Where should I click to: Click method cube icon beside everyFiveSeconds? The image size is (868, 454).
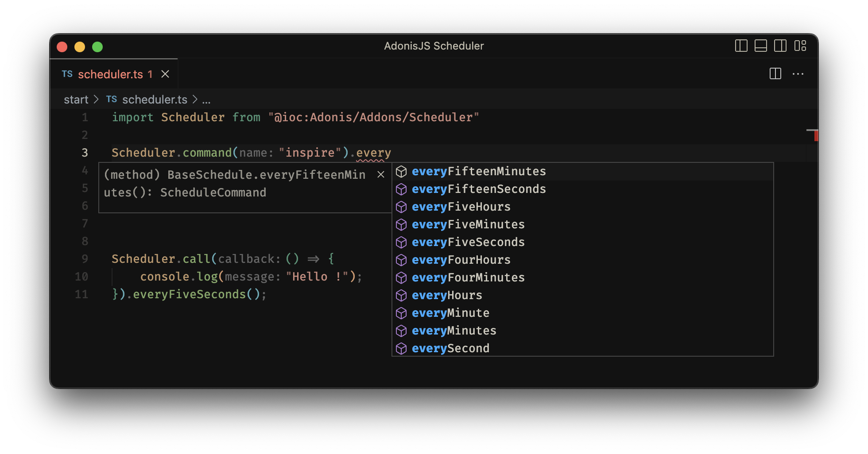click(x=401, y=242)
